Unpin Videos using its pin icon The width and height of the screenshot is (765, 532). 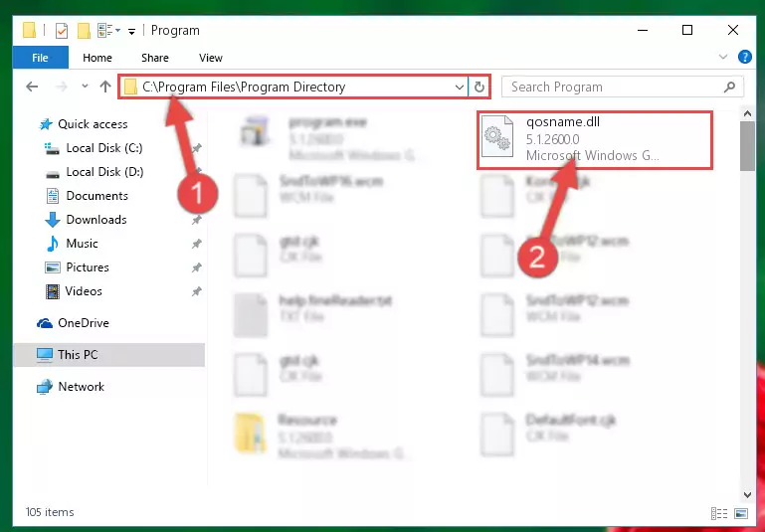[x=196, y=291]
